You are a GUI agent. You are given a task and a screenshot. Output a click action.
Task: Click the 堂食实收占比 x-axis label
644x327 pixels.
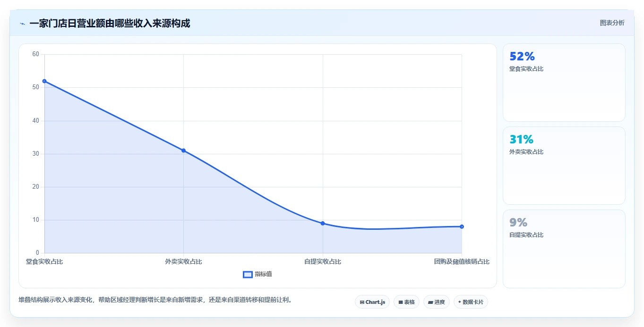[44, 261]
